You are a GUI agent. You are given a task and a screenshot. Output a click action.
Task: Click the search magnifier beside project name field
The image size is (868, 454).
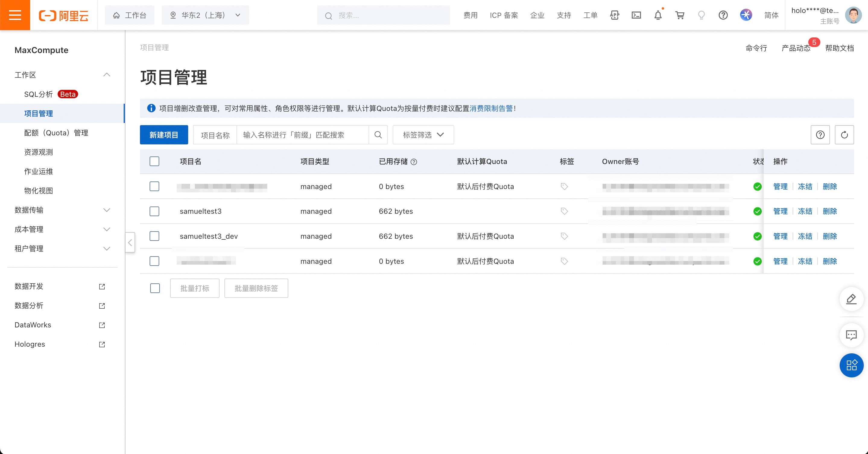378,135
